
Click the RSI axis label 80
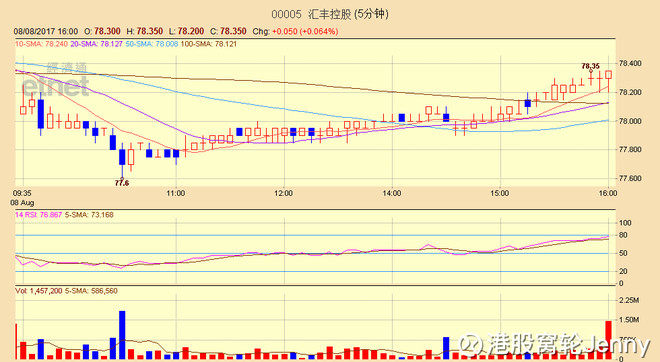click(x=623, y=235)
